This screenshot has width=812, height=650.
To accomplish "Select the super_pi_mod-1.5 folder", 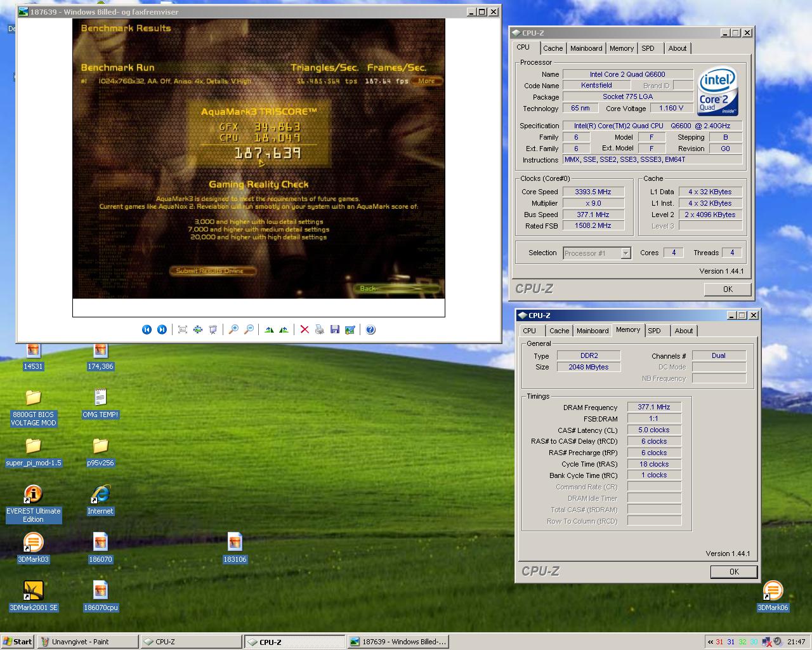I will 33,451.
